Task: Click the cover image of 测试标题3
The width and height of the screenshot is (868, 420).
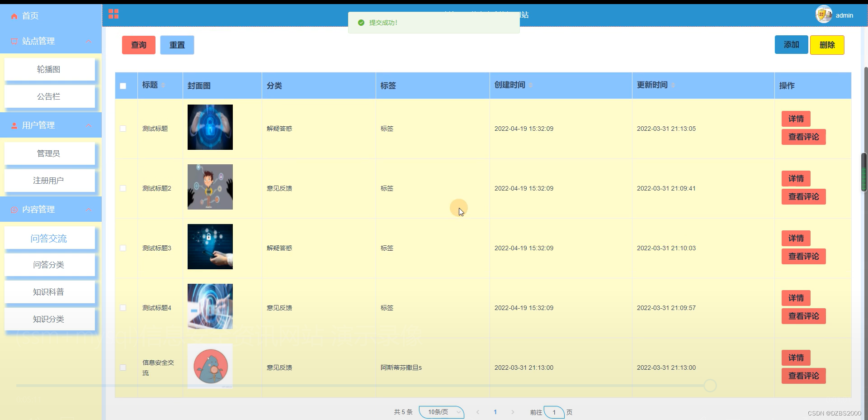Action: (210, 247)
